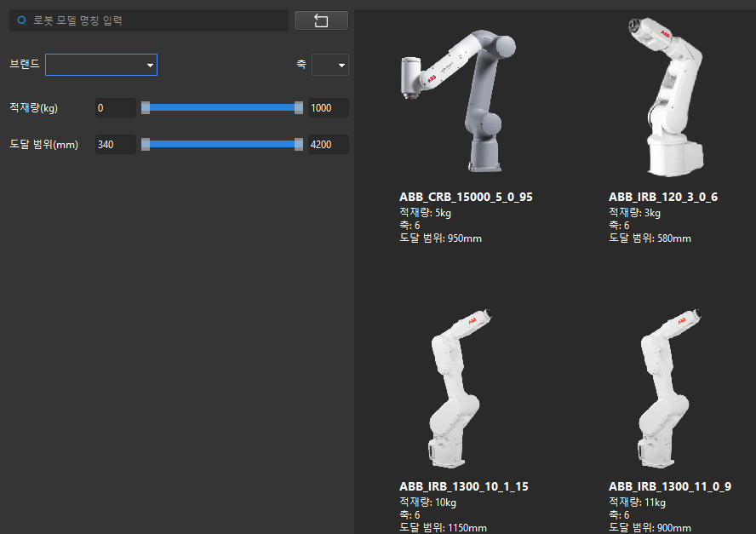This screenshot has height=534, width=756.
Task: Click the 도달 범위 maximum field showing 4200
Action: click(x=329, y=145)
